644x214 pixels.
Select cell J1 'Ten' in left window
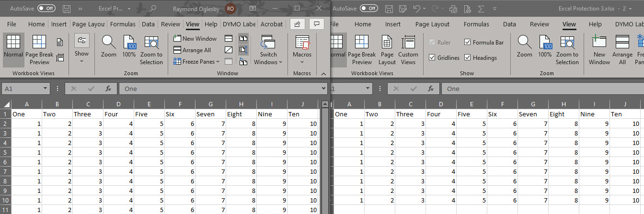303,114
